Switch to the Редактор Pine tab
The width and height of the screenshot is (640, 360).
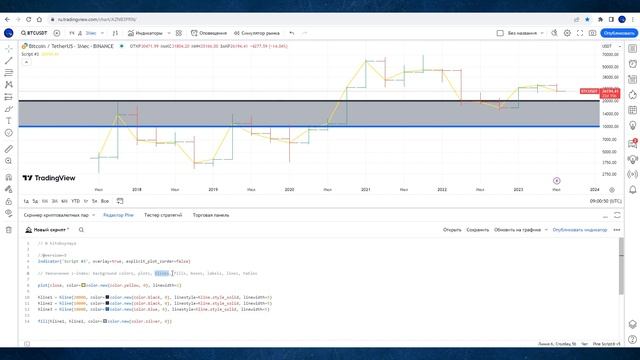[118, 215]
